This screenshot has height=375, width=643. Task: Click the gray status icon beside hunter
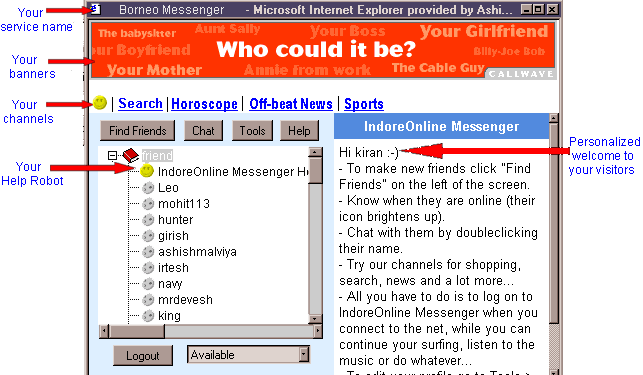coord(148,220)
